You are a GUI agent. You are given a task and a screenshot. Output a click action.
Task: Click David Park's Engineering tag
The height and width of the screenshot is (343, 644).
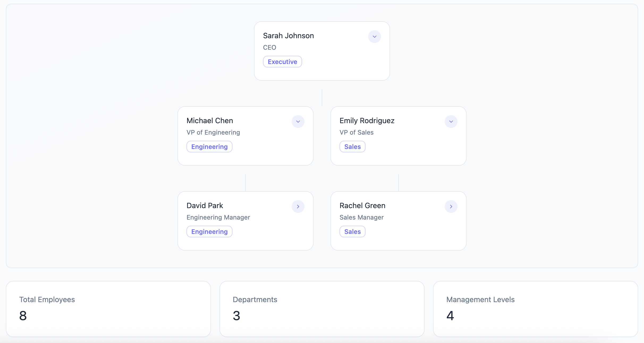[209, 231]
